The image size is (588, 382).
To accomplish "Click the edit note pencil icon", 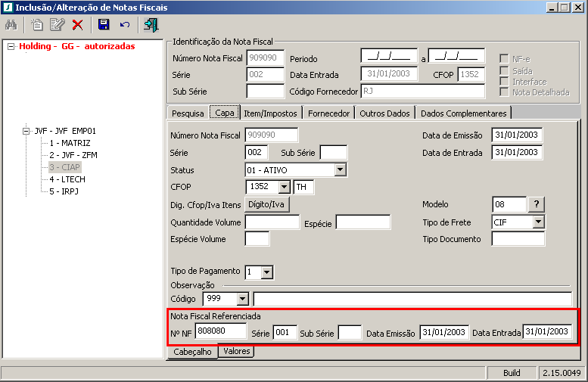I will 57,25.
